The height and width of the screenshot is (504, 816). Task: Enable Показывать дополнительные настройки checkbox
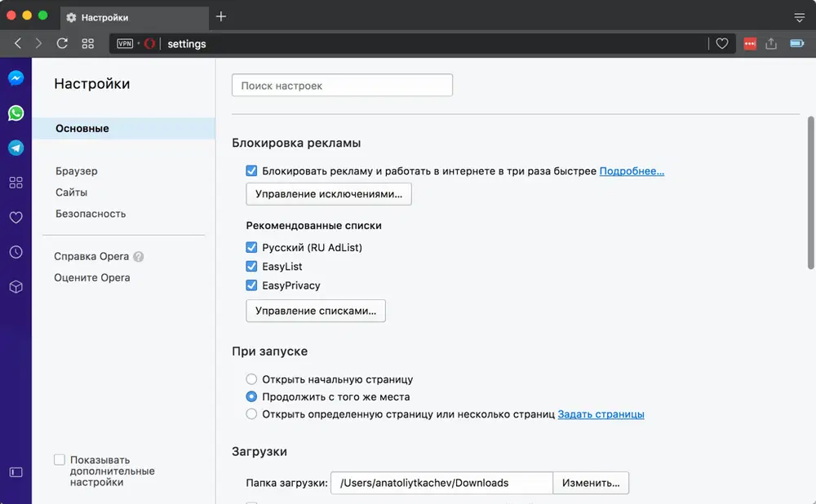(60, 460)
